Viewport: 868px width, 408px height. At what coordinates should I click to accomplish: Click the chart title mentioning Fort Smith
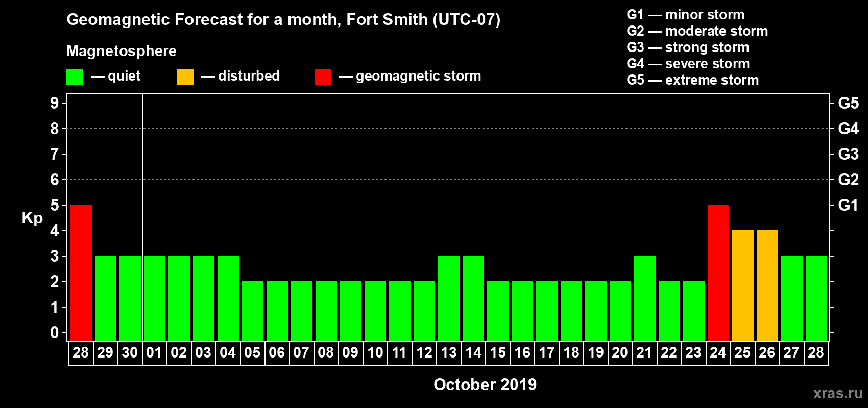pyautogui.click(x=283, y=20)
